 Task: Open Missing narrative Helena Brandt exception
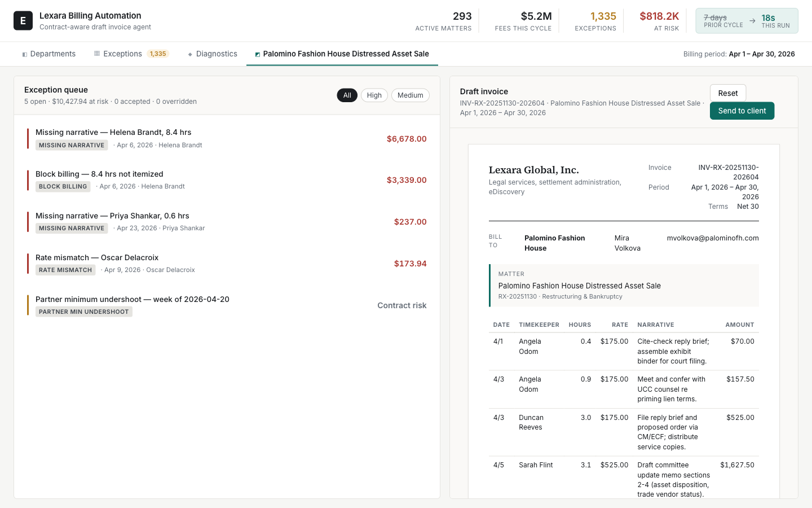227,138
